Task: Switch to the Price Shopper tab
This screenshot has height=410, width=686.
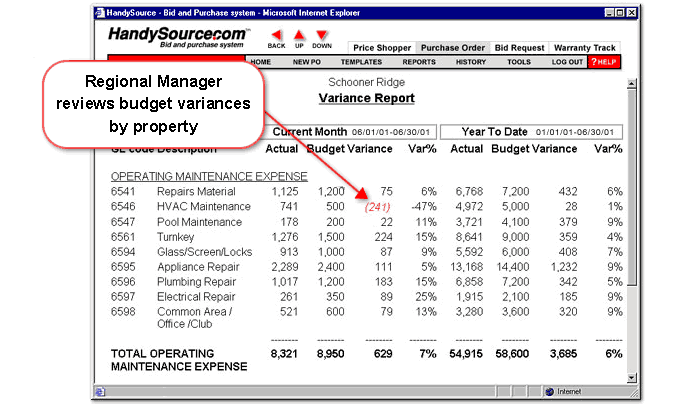Action: coord(381,48)
